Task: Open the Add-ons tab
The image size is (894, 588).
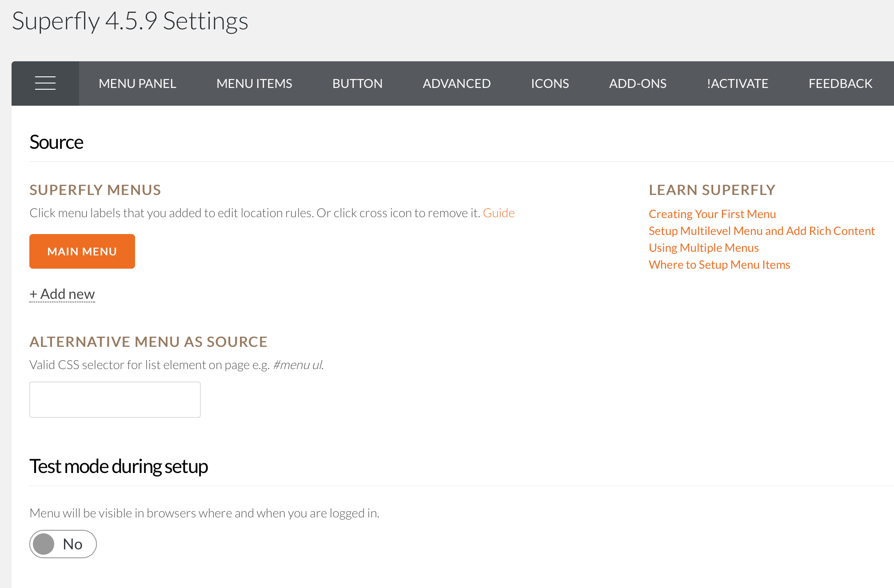Action: click(x=638, y=83)
